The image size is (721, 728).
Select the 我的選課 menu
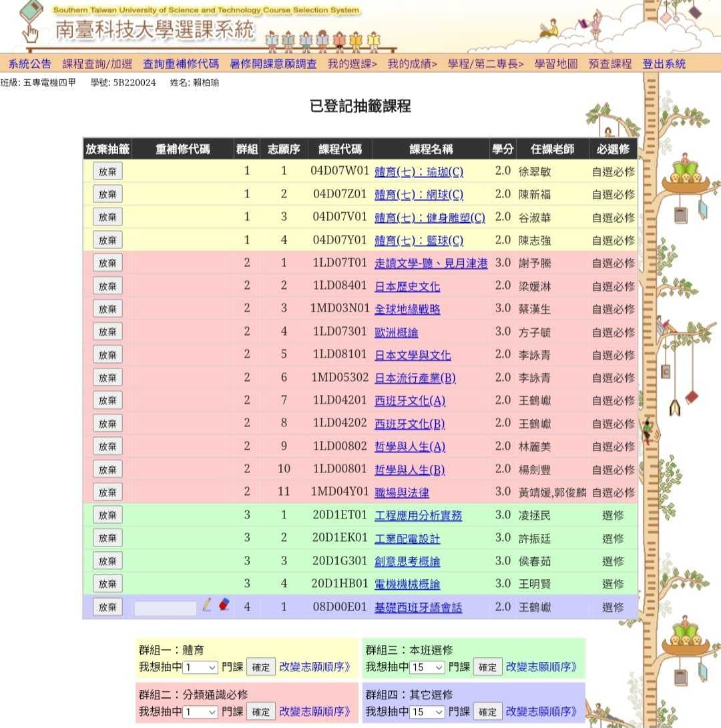pyautogui.click(x=352, y=63)
